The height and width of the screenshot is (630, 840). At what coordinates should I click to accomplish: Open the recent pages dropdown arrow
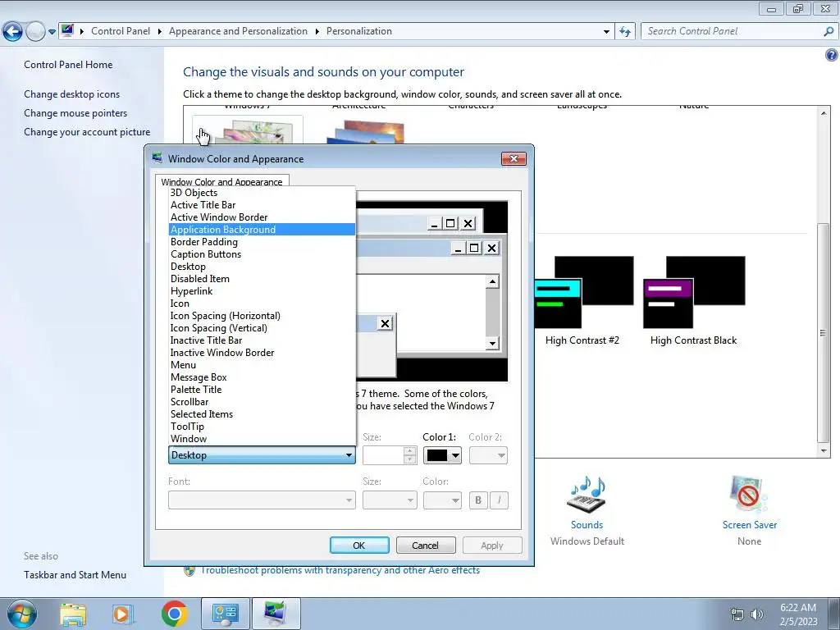click(x=52, y=32)
